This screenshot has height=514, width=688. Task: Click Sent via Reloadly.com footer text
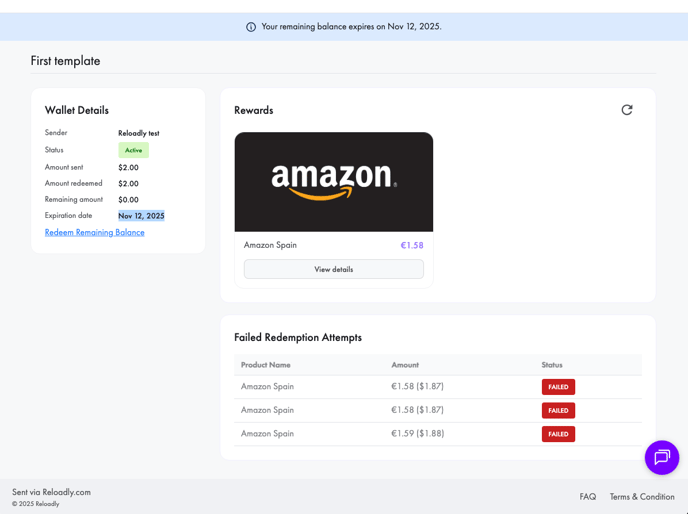coord(51,492)
